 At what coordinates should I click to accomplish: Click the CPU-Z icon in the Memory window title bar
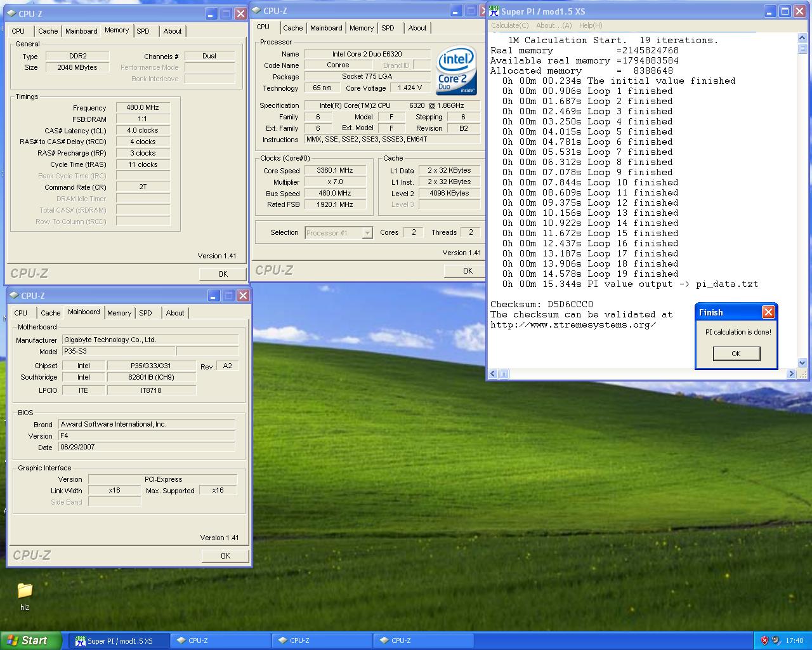[11, 13]
